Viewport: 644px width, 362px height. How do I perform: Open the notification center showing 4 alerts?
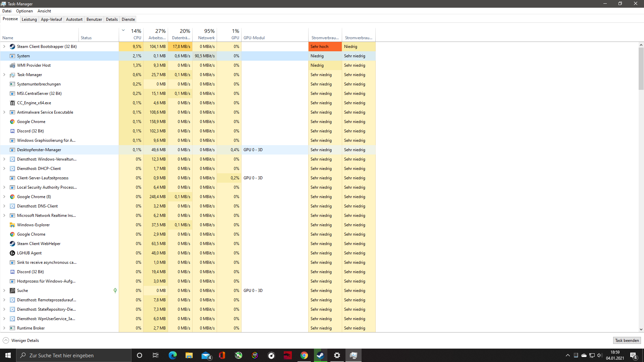pyautogui.click(x=634, y=355)
